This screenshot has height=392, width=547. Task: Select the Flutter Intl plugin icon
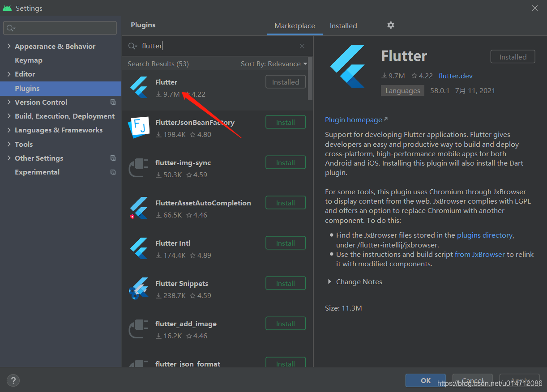(139, 248)
